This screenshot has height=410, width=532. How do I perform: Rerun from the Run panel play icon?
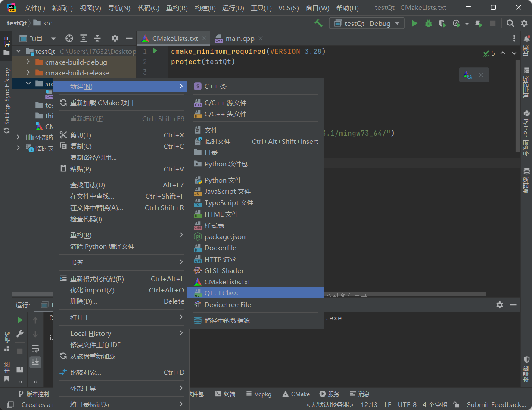click(x=20, y=320)
